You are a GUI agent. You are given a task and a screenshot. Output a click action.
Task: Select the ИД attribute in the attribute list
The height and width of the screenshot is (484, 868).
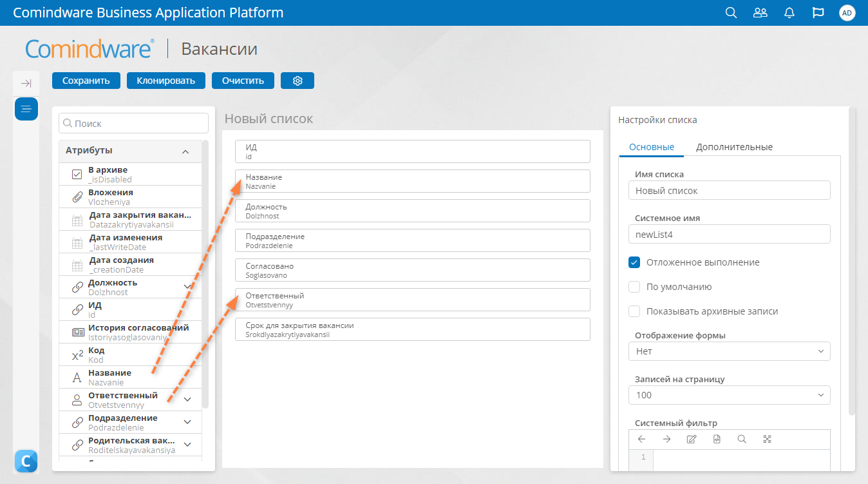click(131, 310)
